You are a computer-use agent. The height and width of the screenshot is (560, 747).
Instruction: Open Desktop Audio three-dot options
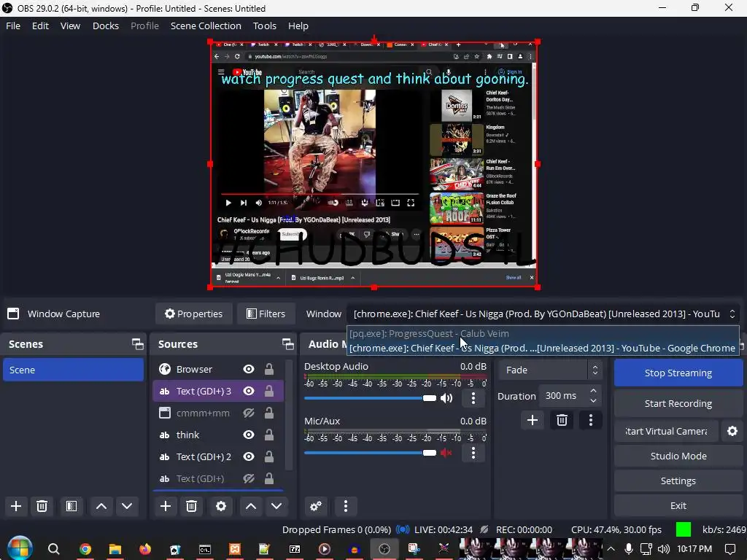(x=473, y=398)
